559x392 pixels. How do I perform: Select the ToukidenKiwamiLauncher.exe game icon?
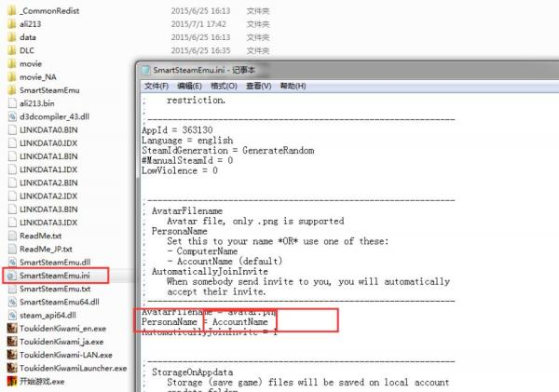(x=12, y=368)
